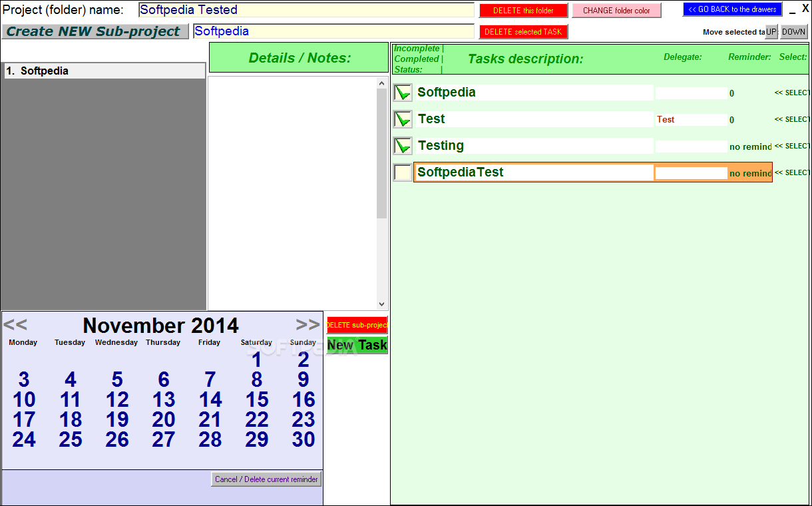Image resolution: width=812 pixels, height=506 pixels.
Task: Edit the Softpedia task description
Action: coord(534,93)
